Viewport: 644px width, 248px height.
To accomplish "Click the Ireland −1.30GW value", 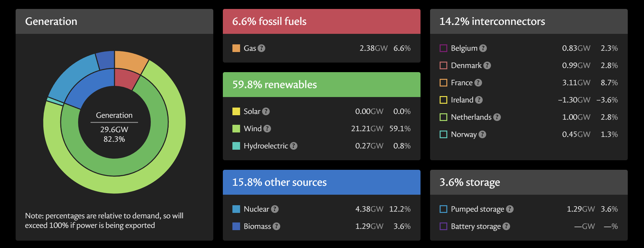I will point(574,100).
